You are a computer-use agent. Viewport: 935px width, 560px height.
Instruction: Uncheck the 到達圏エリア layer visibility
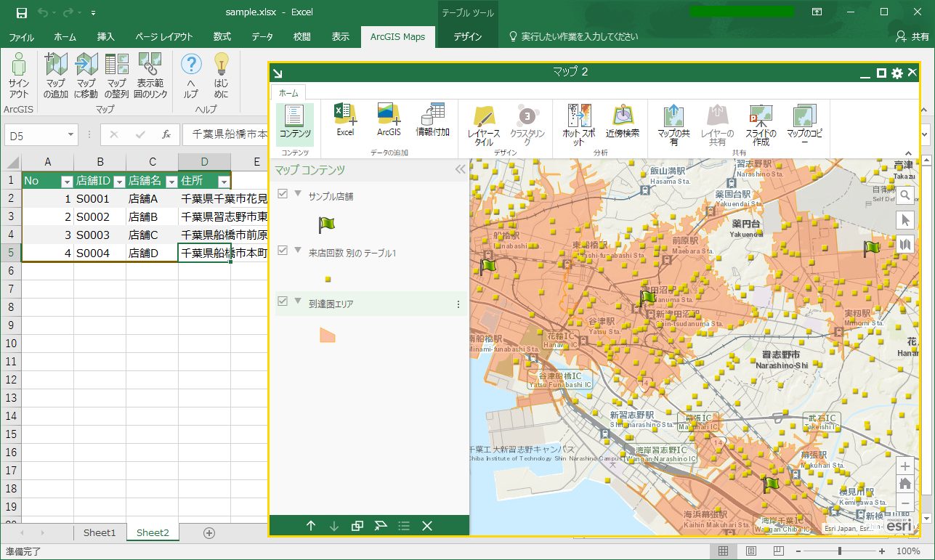click(283, 301)
